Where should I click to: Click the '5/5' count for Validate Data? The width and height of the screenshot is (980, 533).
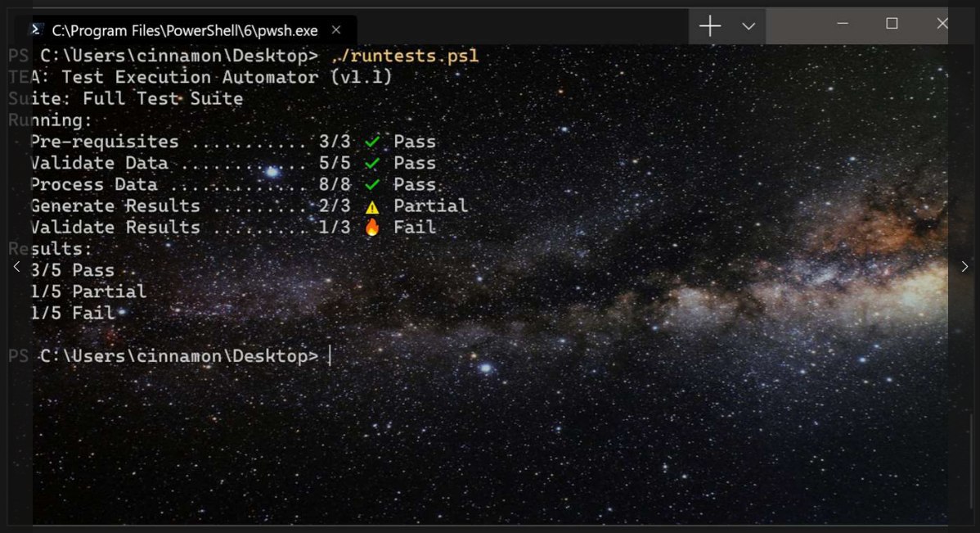[335, 163]
